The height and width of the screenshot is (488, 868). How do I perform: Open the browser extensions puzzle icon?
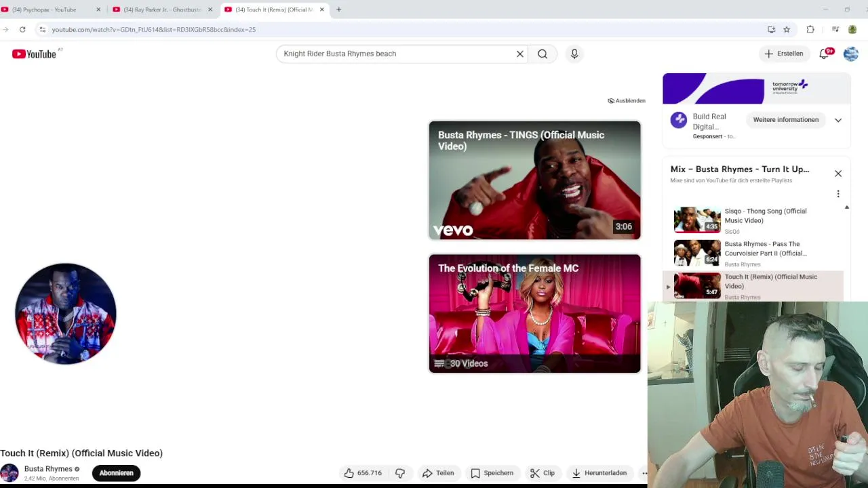[810, 29]
